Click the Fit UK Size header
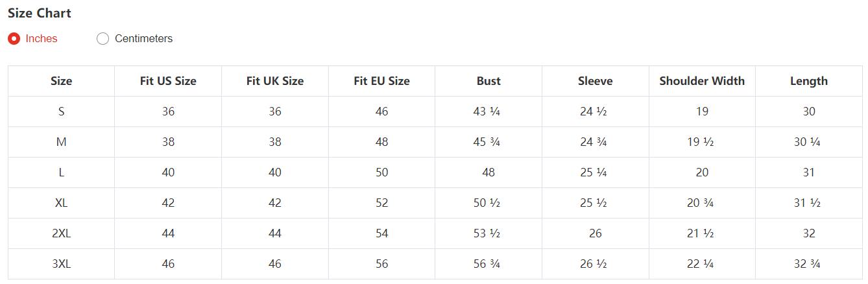The width and height of the screenshot is (868, 284). [x=275, y=81]
